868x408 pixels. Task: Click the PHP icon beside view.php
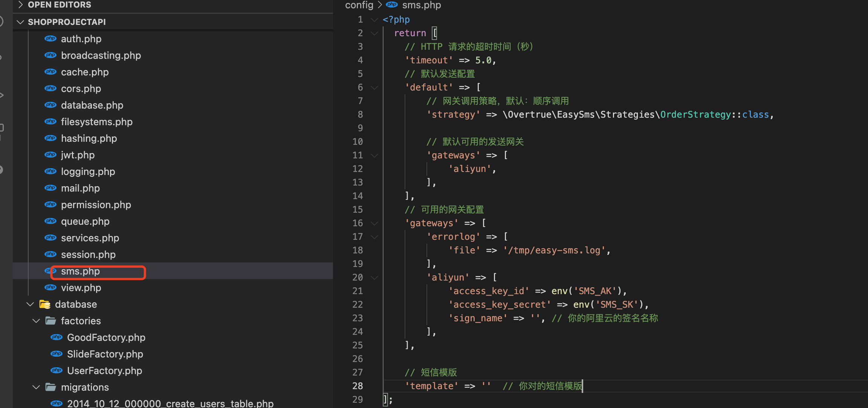[x=50, y=287]
